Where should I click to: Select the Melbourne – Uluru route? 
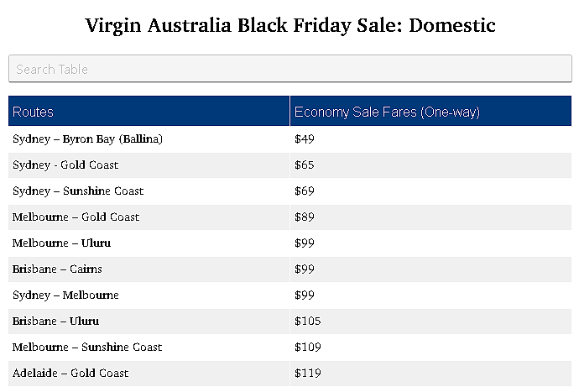point(61,243)
